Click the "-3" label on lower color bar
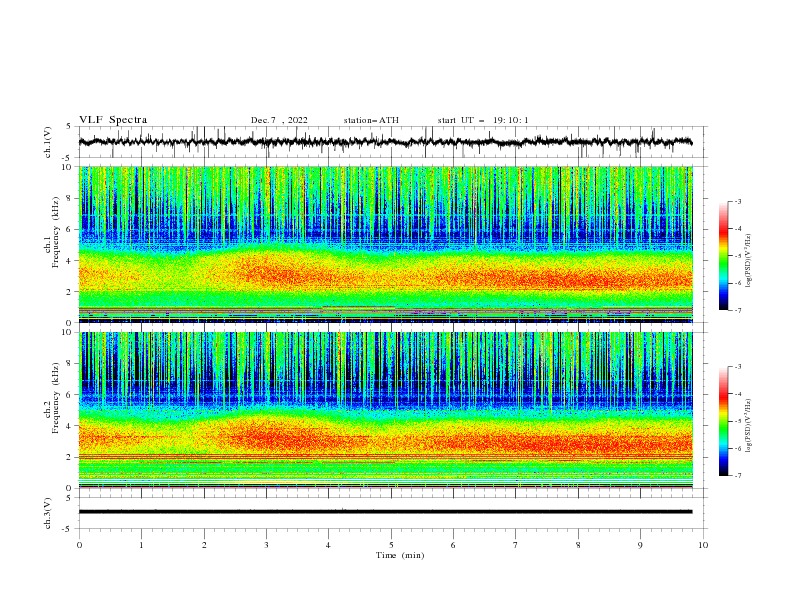Viewport: 792px width, 612px height. tap(737, 367)
